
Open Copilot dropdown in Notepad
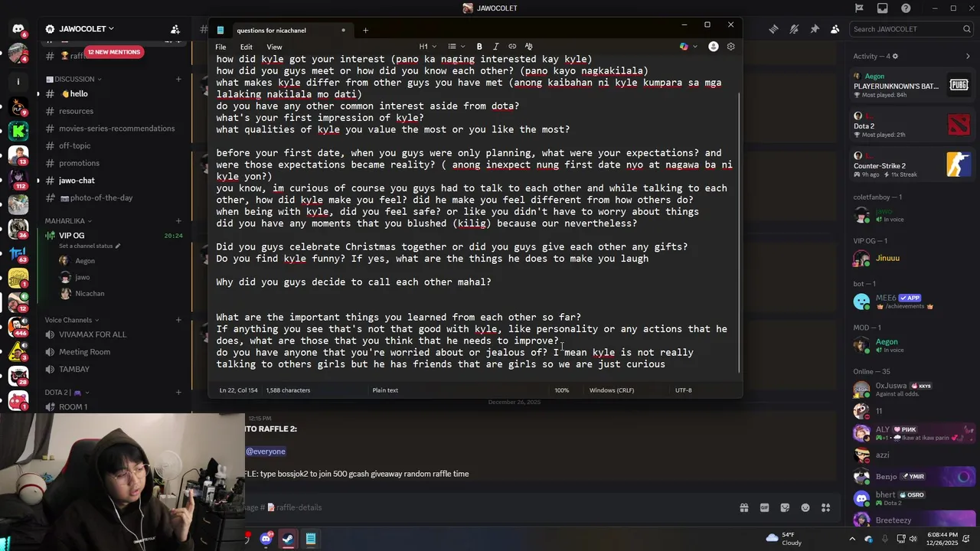688,47
